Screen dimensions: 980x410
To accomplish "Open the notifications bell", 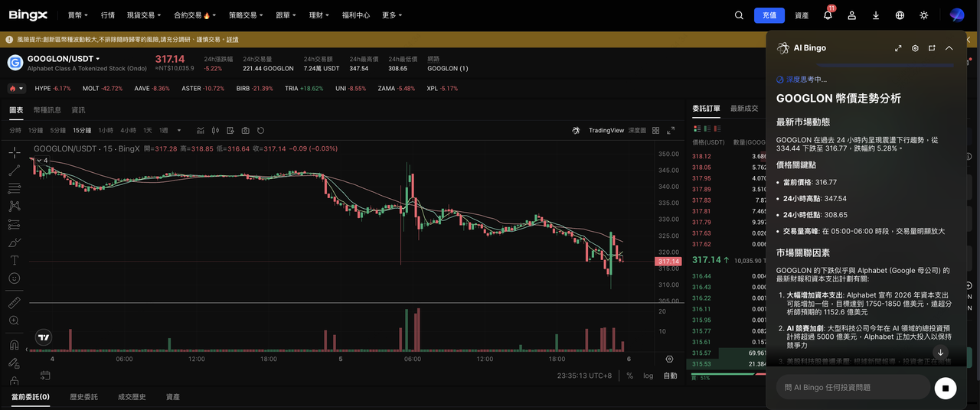I will 828,15.
